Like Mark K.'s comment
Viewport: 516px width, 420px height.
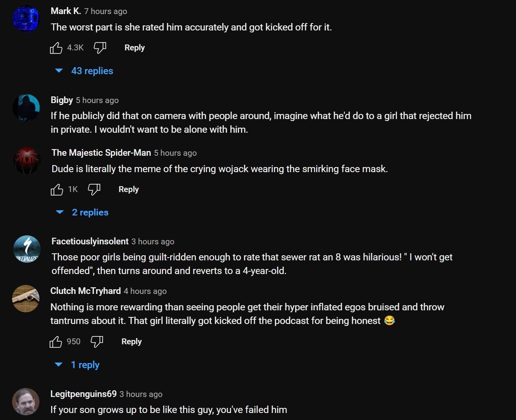point(57,47)
